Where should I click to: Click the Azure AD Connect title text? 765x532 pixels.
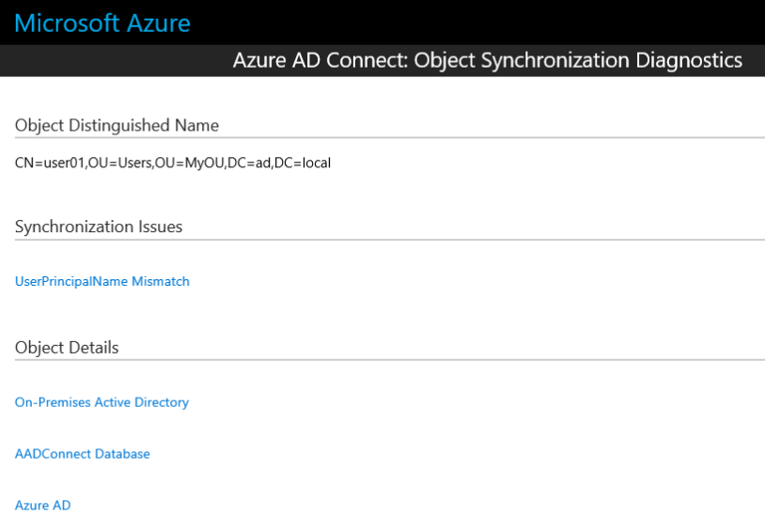click(x=320, y=61)
